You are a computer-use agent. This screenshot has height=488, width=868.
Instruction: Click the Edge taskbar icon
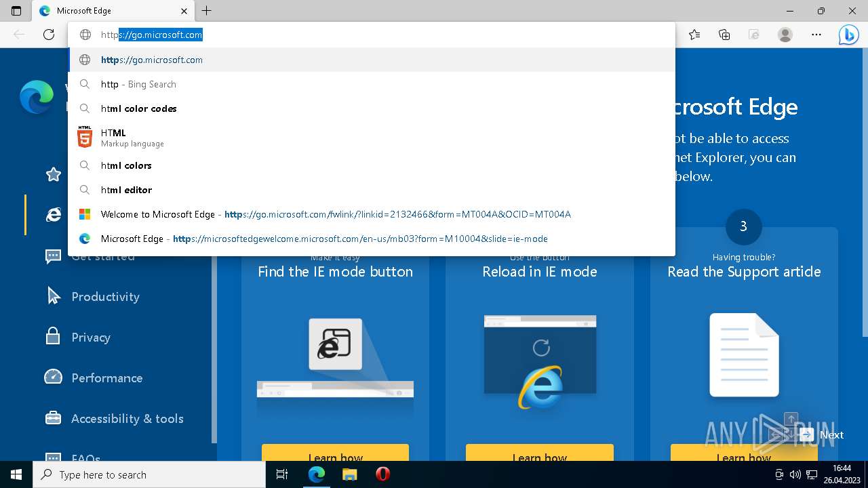coord(316,474)
